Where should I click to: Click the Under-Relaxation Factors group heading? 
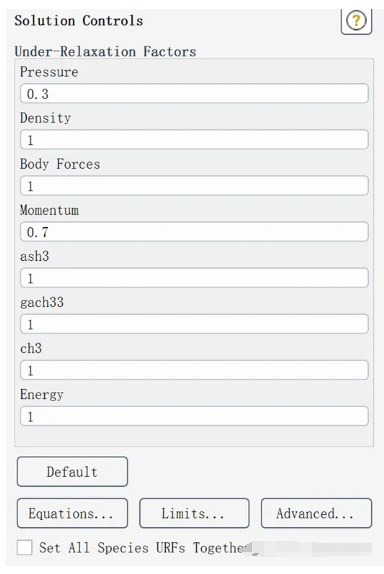pos(105,52)
